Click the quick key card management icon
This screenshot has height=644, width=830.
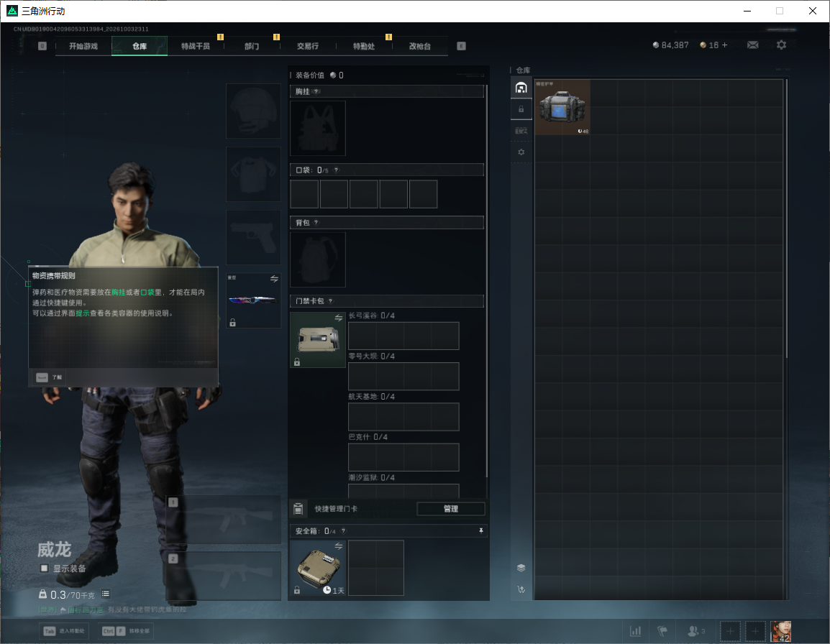[x=298, y=509]
